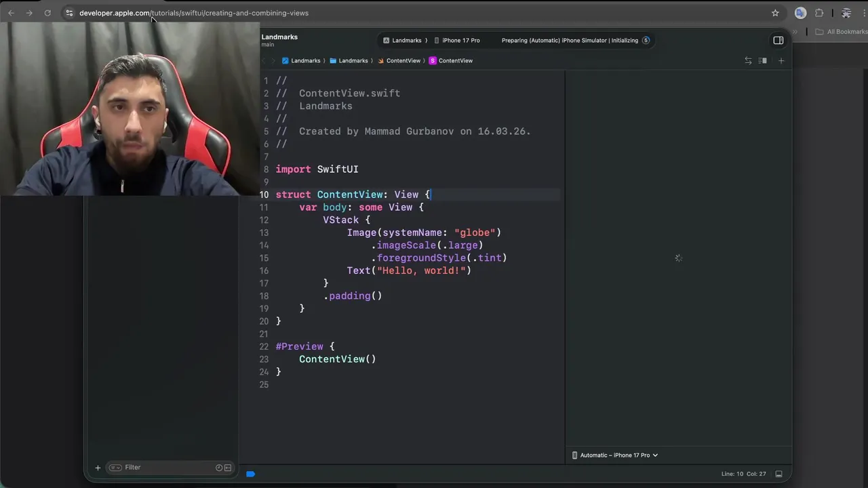Click the preview loading spinner
Viewport: 868px width, 488px height.
(679, 258)
